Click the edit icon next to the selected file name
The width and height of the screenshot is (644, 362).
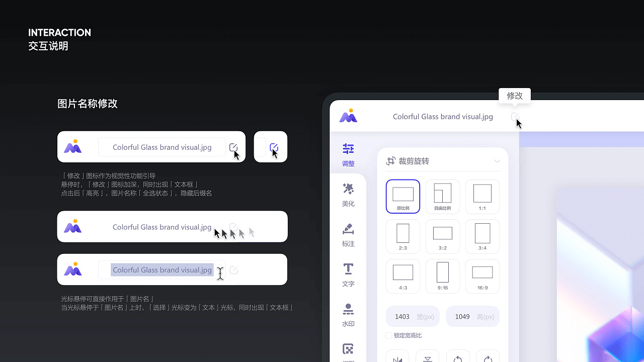(233, 270)
